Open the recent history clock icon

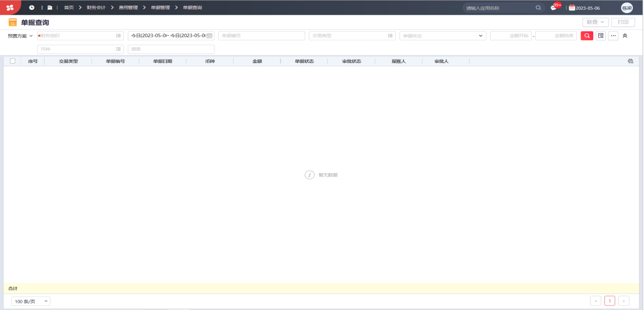(x=32, y=8)
